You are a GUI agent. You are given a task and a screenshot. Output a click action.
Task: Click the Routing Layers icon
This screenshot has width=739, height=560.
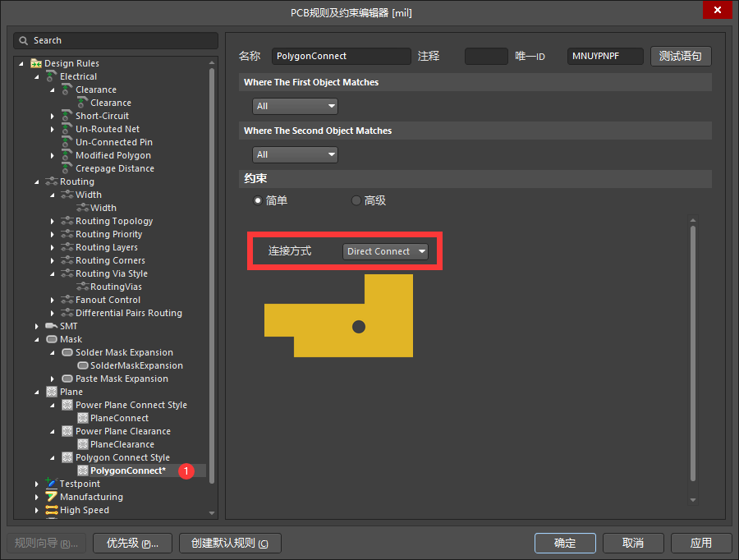tap(67, 247)
